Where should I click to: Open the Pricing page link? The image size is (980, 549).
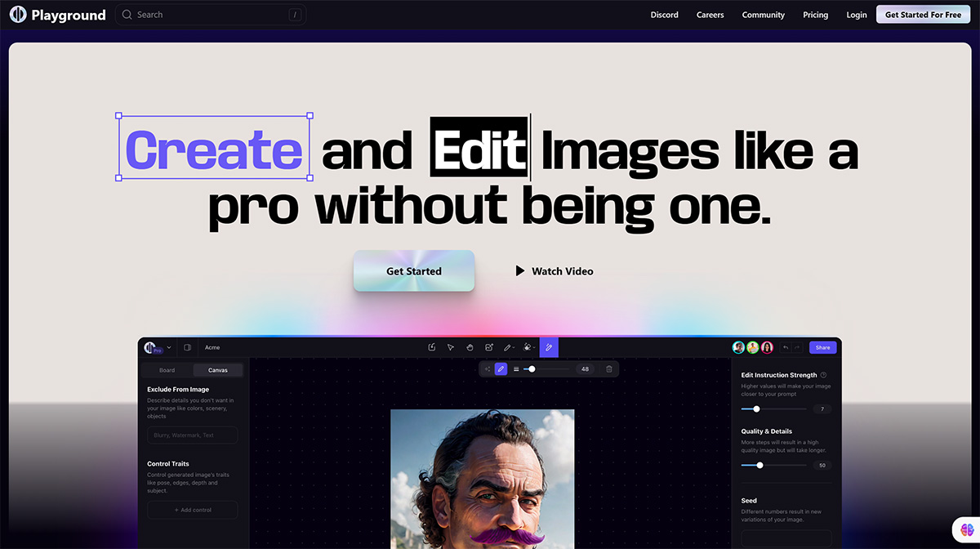[815, 15]
